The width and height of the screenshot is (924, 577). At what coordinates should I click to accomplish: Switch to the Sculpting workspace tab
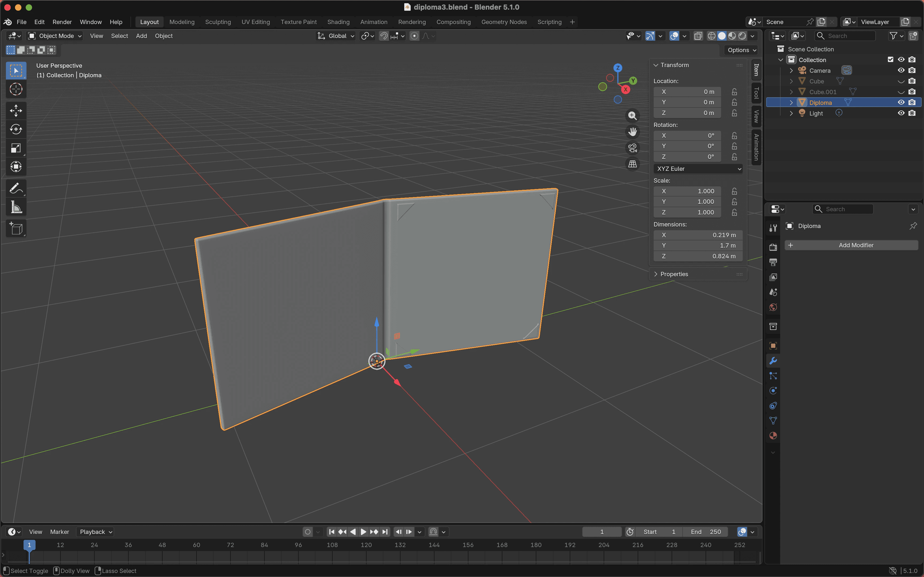[x=218, y=22]
